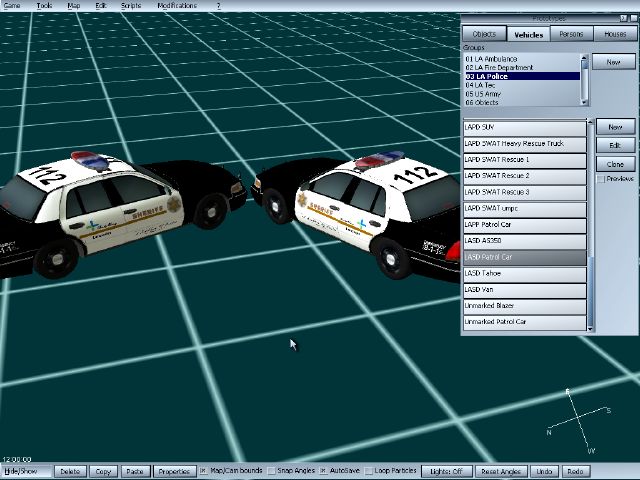The image size is (640, 480).
Task: Select LASD Patrol Car prototype
Action: (x=525, y=258)
